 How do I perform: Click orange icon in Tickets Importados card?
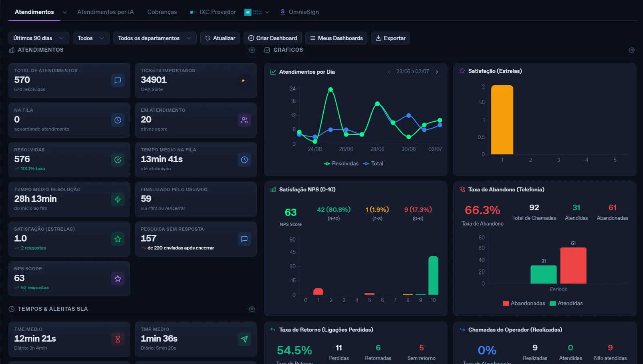(243, 80)
